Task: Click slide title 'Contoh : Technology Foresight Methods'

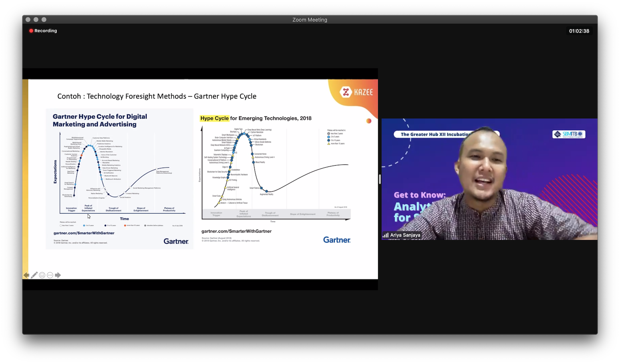Action: [122, 96]
